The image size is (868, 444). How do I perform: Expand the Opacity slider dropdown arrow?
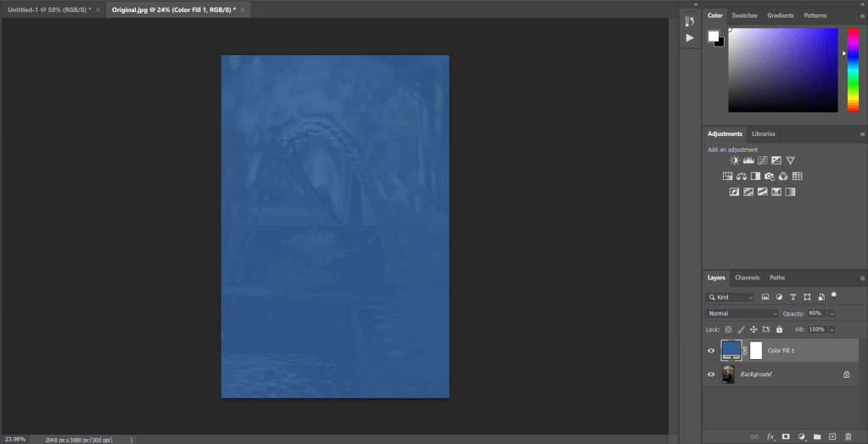[832, 313]
